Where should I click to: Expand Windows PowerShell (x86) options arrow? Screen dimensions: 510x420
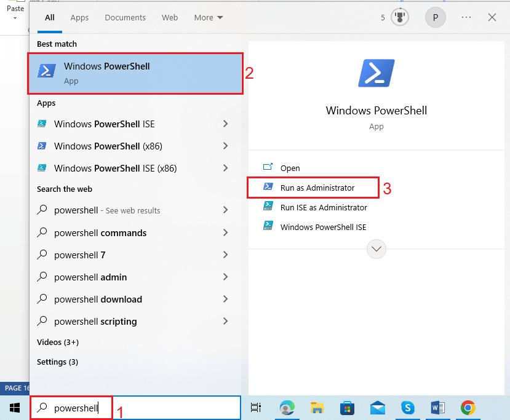click(225, 146)
